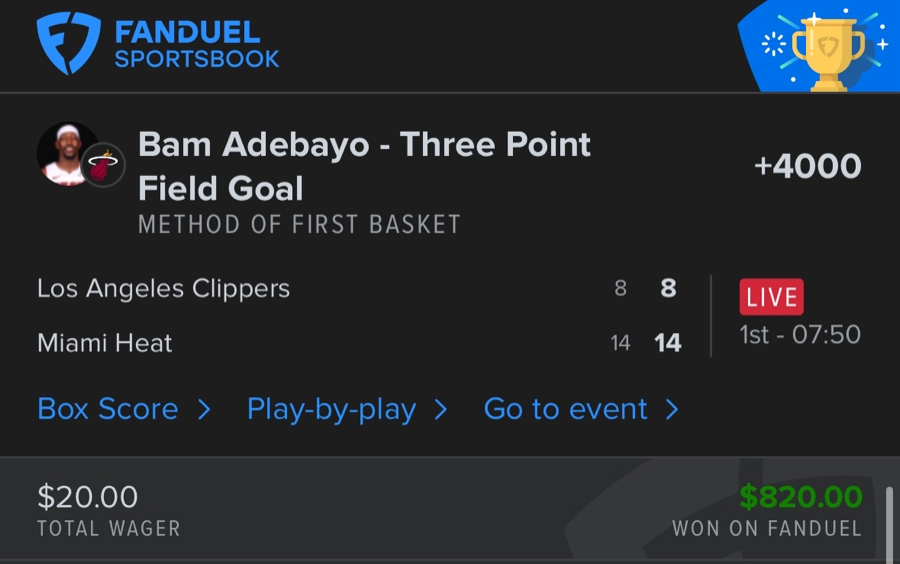Viewport: 900px width, 564px height.
Task: Open the Box Score link
Action: pyautogui.click(x=108, y=409)
